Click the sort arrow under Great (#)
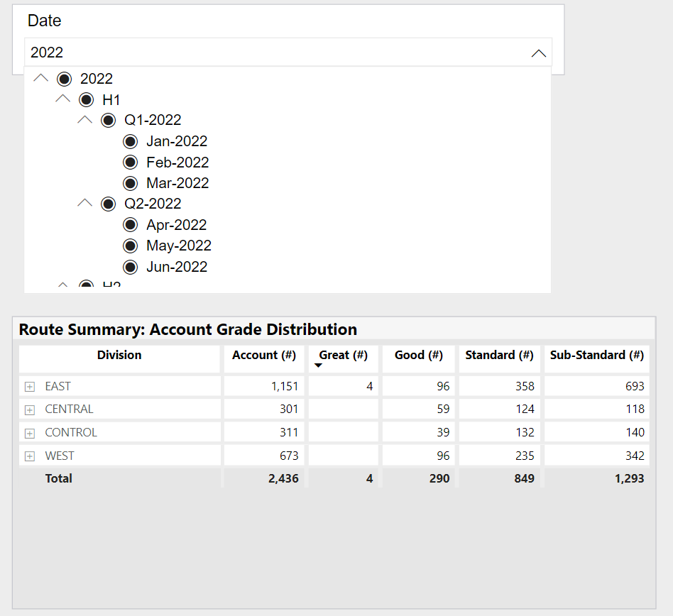The height and width of the screenshot is (616, 673). click(x=318, y=365)
